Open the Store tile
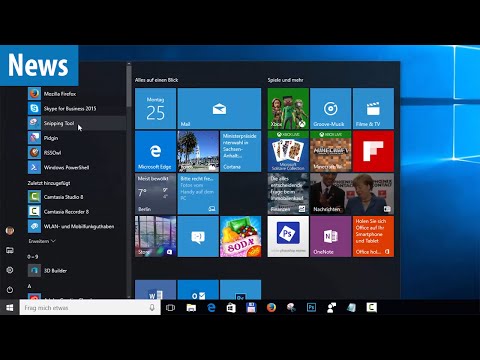The image size is (480, 360). pos(155,236)
